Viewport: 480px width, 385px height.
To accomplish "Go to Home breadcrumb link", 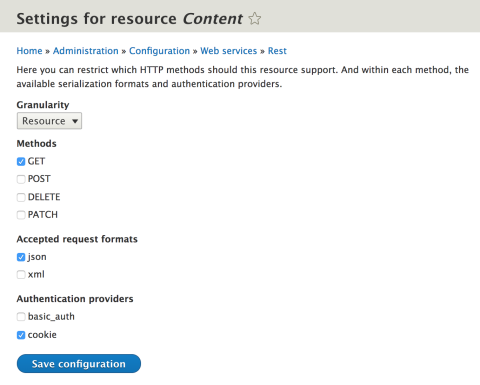I will (29, 51).
